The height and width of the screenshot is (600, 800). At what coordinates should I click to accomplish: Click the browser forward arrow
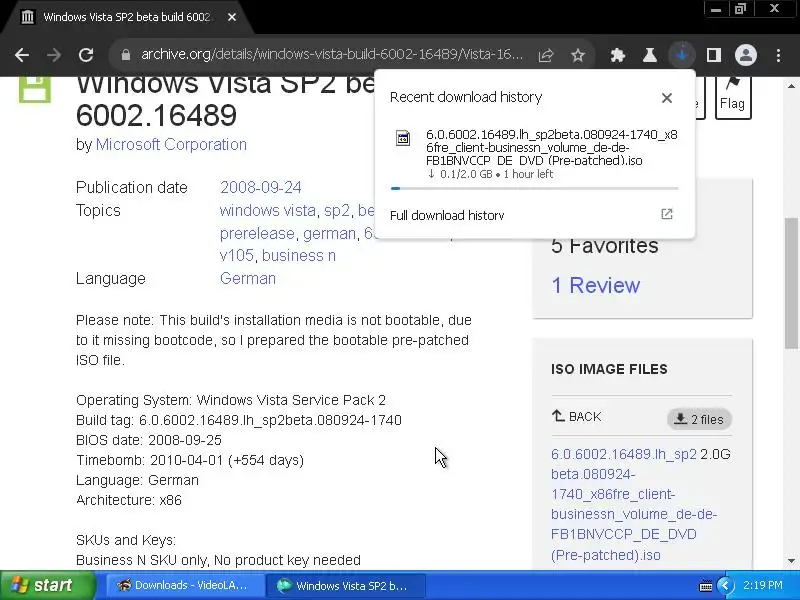[54, 55]
